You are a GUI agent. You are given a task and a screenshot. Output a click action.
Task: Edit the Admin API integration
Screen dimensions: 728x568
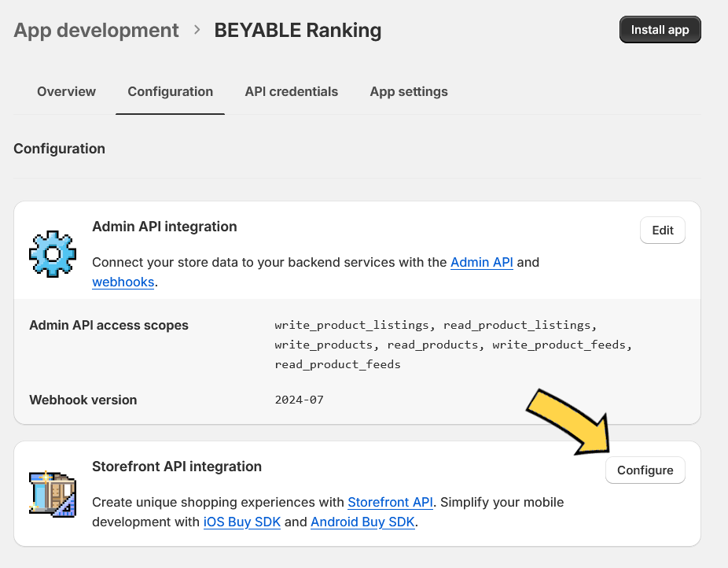tap(663, 231)
